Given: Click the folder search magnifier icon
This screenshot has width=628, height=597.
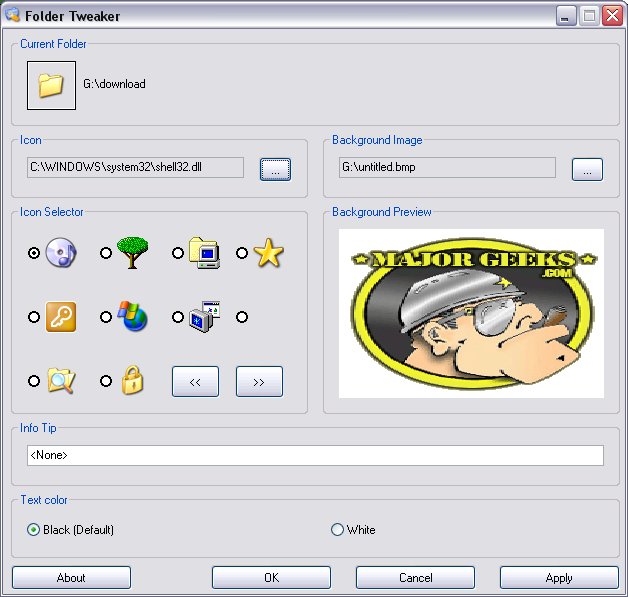Looking at the screenshot, I should (x=61, y=380).
